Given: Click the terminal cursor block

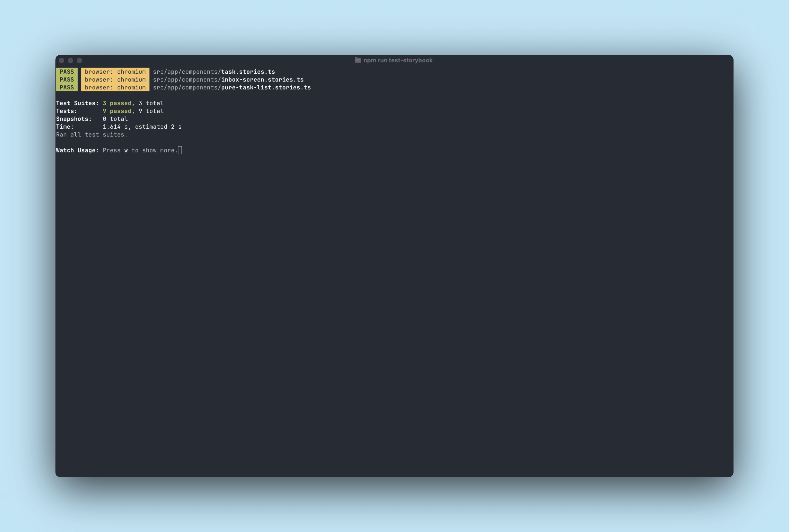Looking at the screenshot, I should 180,150.
